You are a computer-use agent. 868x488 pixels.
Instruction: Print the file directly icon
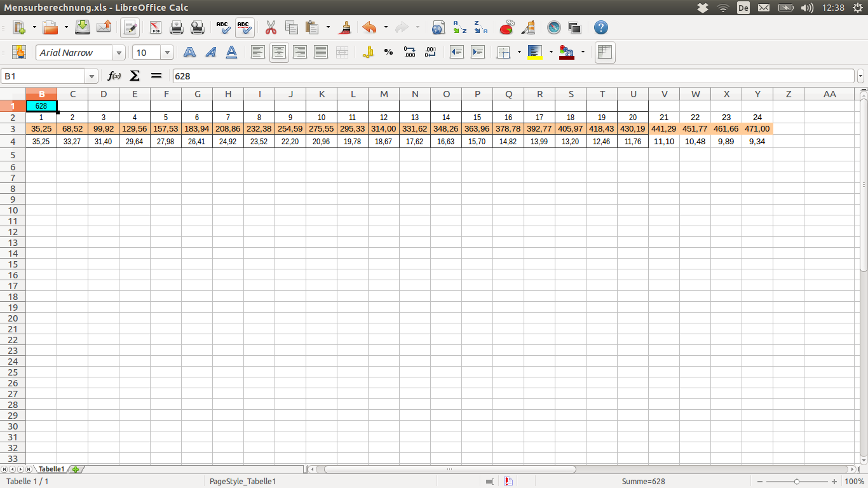177,27
